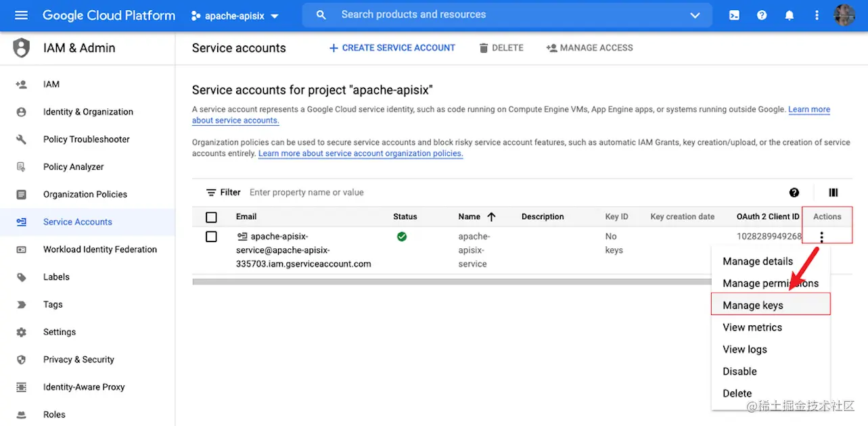Click the Policy Troubleshooter wrench icon

coord(21,139)
